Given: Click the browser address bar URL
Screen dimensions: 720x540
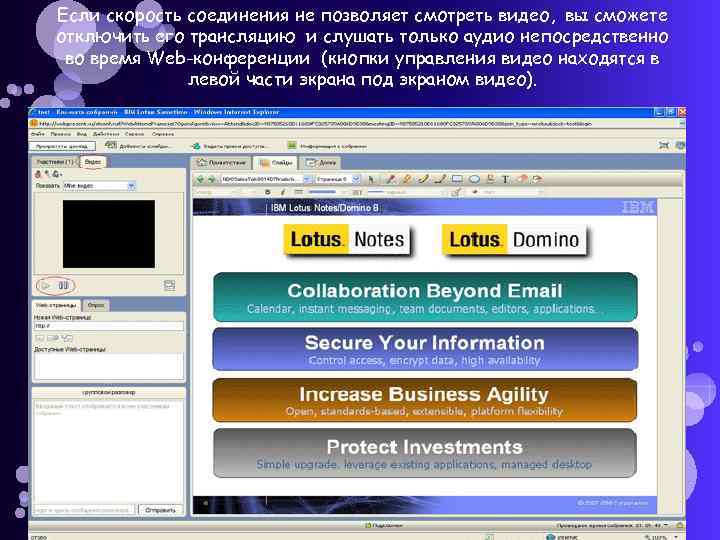Looking at the screenshot, I should tap(315, 124).
